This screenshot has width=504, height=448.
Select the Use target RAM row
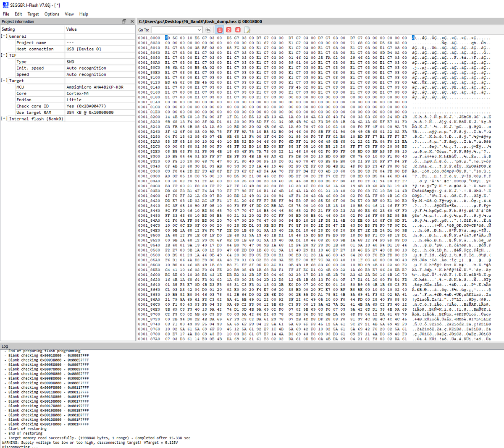[67, 113]
